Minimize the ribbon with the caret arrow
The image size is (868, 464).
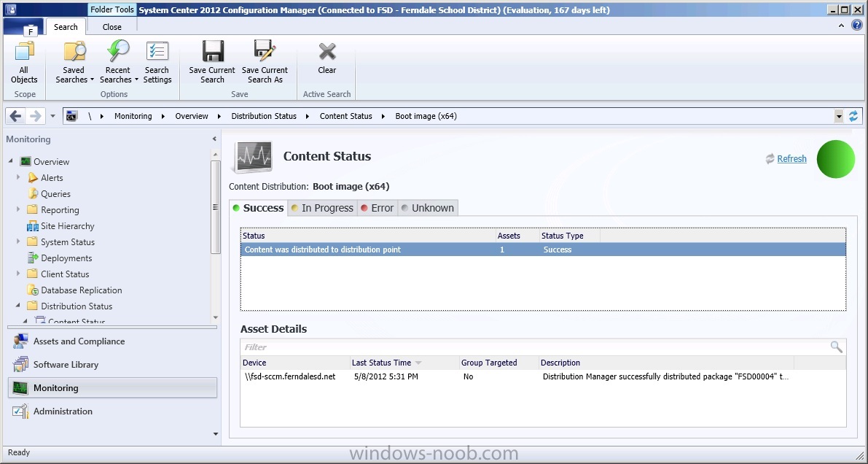click(x=842, y=26)
